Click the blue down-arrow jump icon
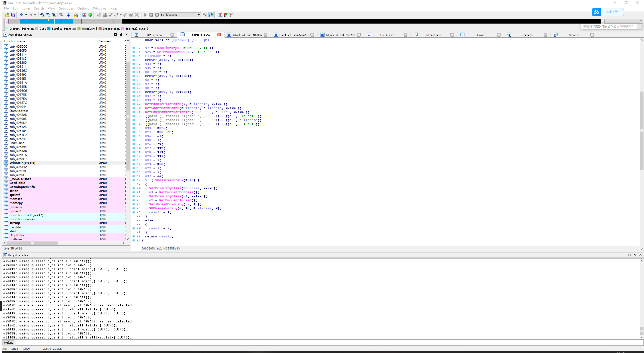Image resolution: width=644 pixels, height=353 pixels. (68, 15)
